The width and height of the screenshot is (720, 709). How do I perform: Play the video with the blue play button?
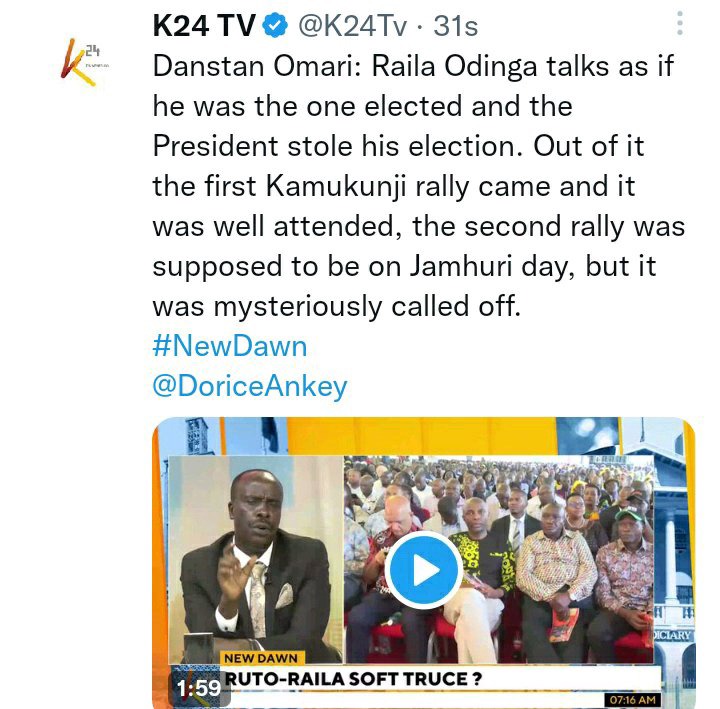pyautogui.click(x=423, y=570)
